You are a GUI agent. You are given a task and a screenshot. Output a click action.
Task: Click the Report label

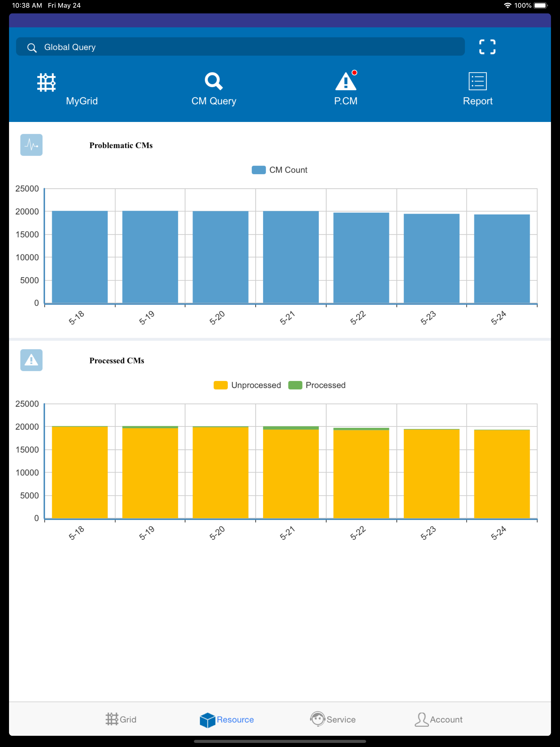click(x=478, y=101)
